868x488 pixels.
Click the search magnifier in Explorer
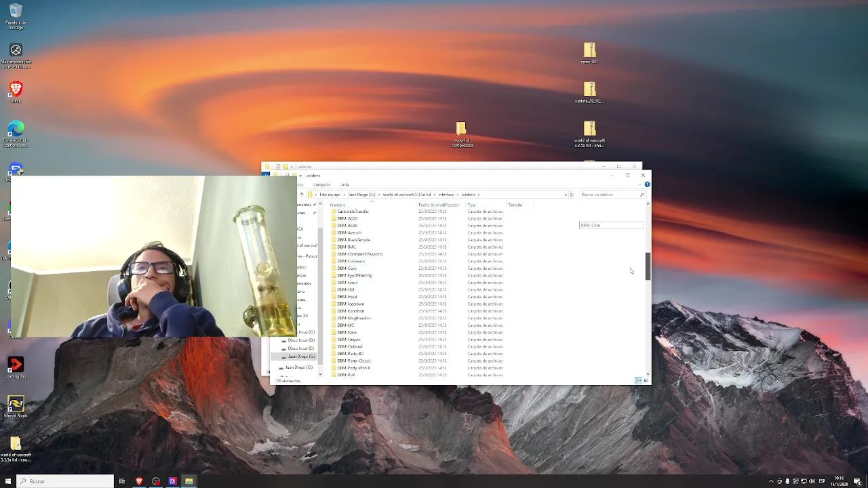642,195
